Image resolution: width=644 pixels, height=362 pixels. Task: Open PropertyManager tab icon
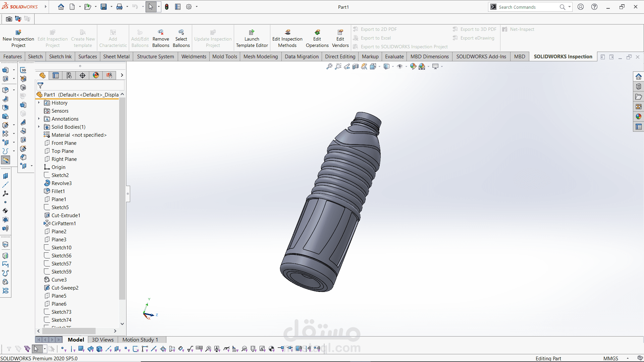click(56, 75)
